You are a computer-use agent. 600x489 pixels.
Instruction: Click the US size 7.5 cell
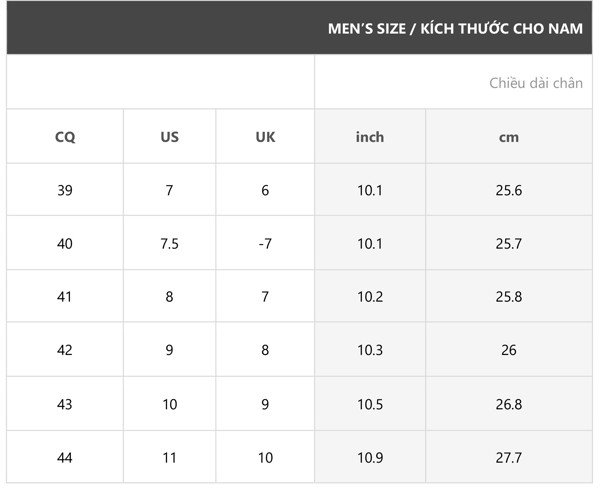pos(170,243)
